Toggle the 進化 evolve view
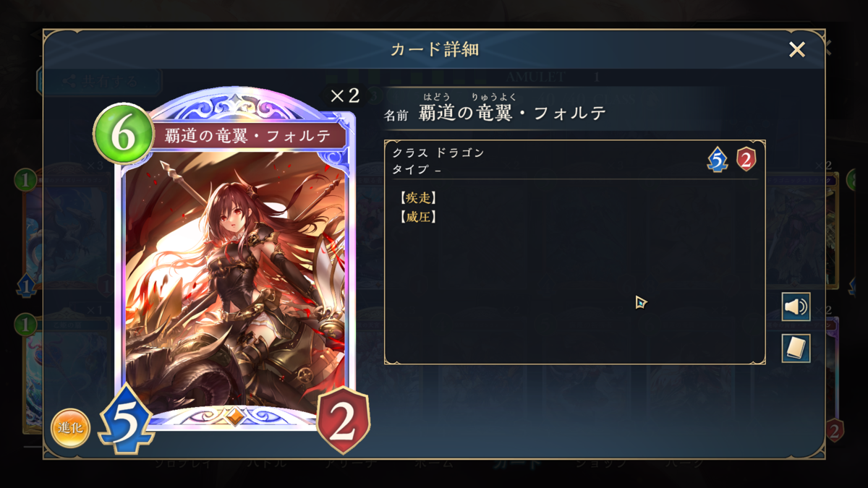Screen dimensions: 868x488 [x=70, y=427]
